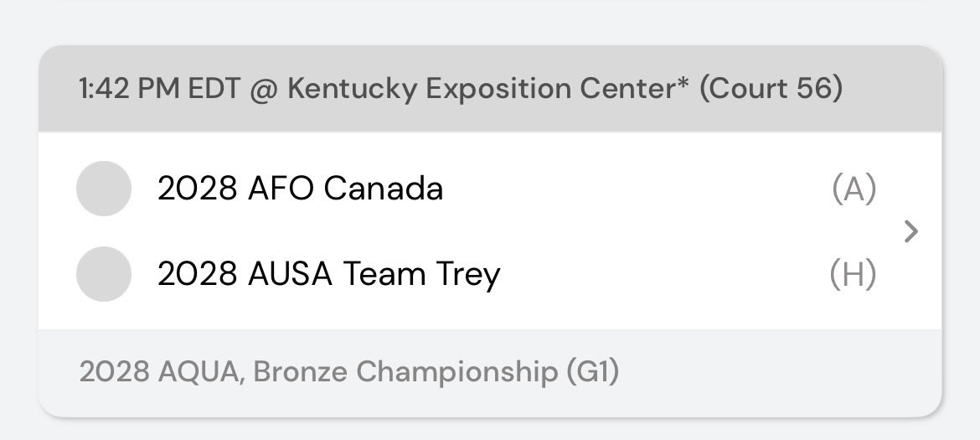Click the gray match header bar
Screen dimensions: 980x440
pyautogui.click(x=490, y=88)
